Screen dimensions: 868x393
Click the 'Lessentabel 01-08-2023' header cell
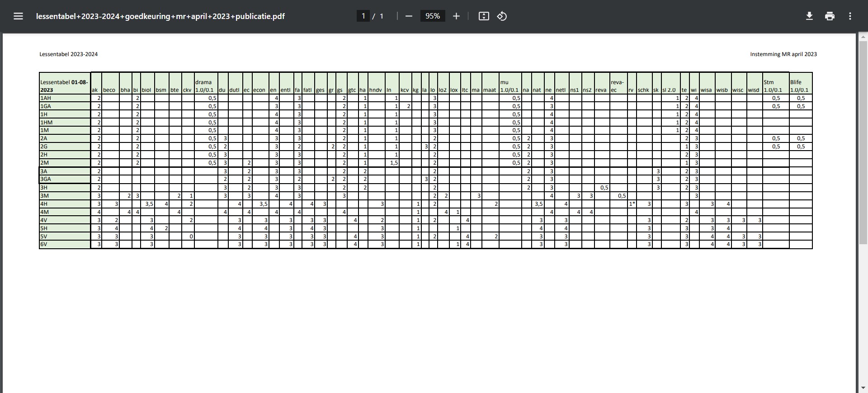65,83
